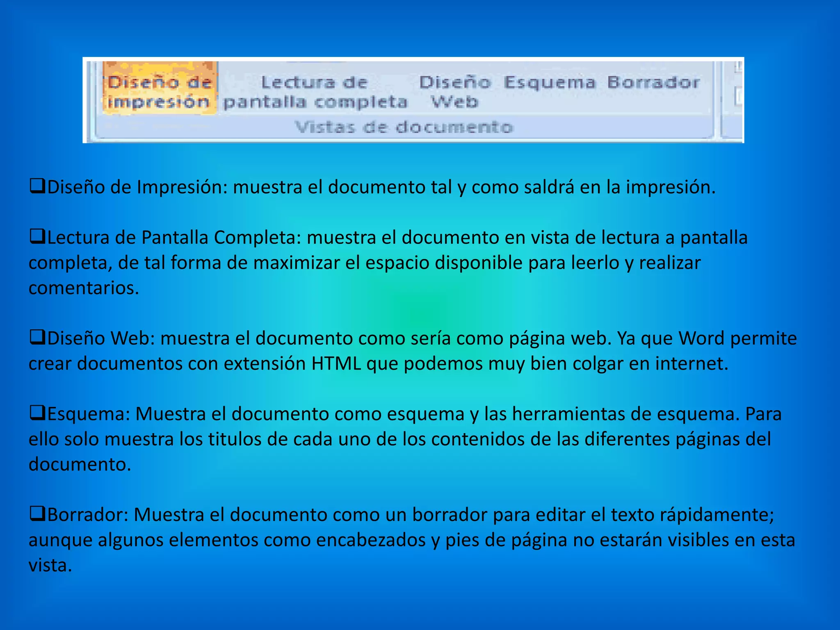The width and height of the screenshot is (840, 630).
Task: Choose the Esquema view button
Action: pos(550,83)
